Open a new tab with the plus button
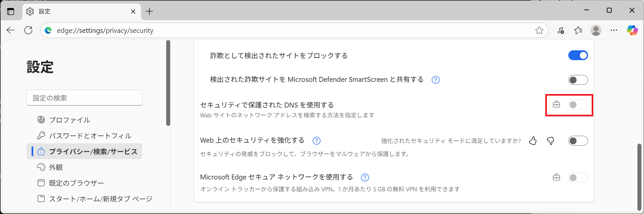The height and width of the screenshot is (214, 644). [149, 12]
